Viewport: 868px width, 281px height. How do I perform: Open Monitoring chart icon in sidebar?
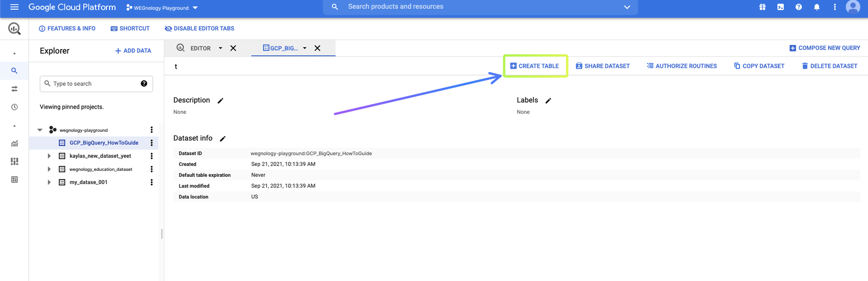pyautogui.click(x=14, y=144)
